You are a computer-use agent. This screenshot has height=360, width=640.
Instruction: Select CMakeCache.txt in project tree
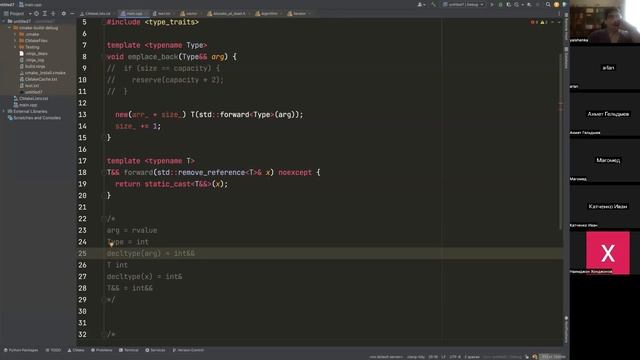(41, 79)
